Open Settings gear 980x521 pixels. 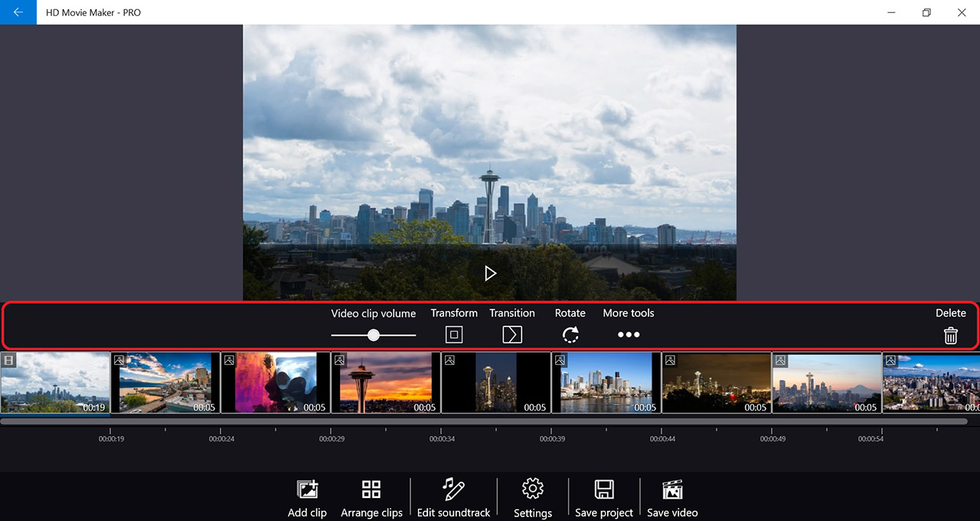point(533,489)
